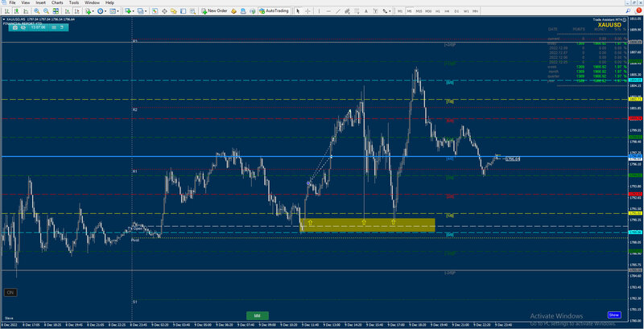Select the text label tool

[376, 11]
